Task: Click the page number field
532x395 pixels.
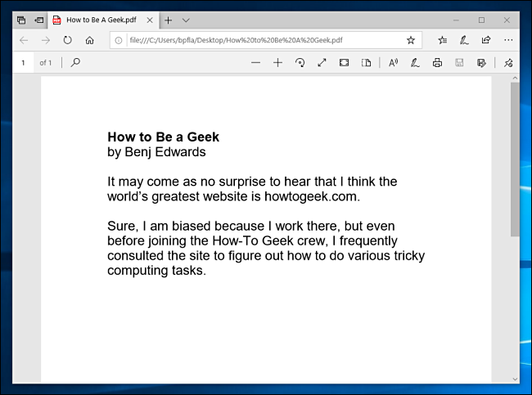Action: tap(23, 63)
